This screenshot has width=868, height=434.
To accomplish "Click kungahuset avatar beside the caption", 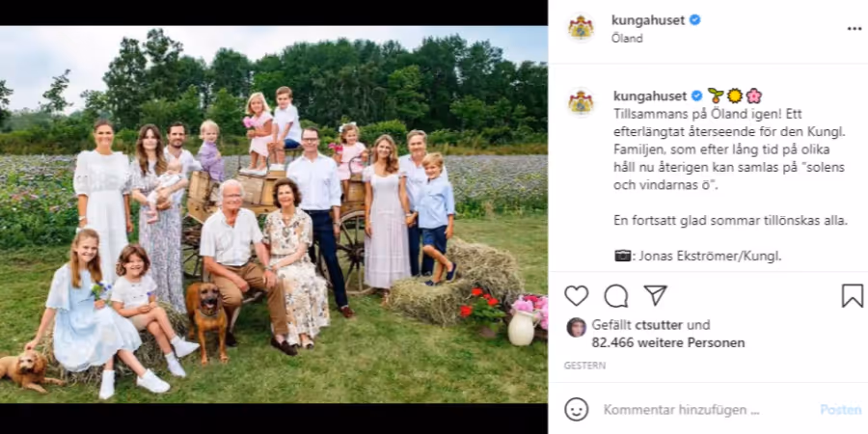I will [581, 102].
